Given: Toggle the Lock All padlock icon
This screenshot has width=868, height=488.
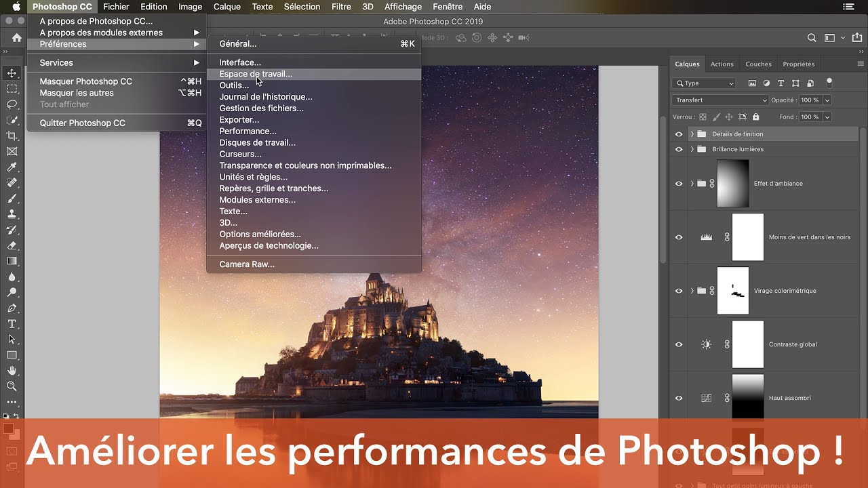Looking at the screenshot, I should [756, 117].
